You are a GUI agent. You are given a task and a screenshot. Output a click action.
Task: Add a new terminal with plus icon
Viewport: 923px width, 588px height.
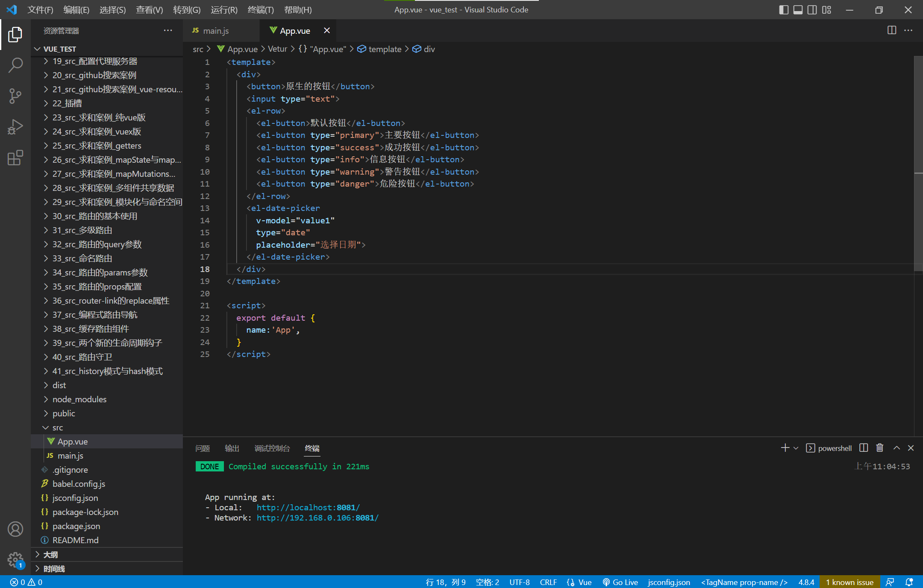tap(785, 448)
